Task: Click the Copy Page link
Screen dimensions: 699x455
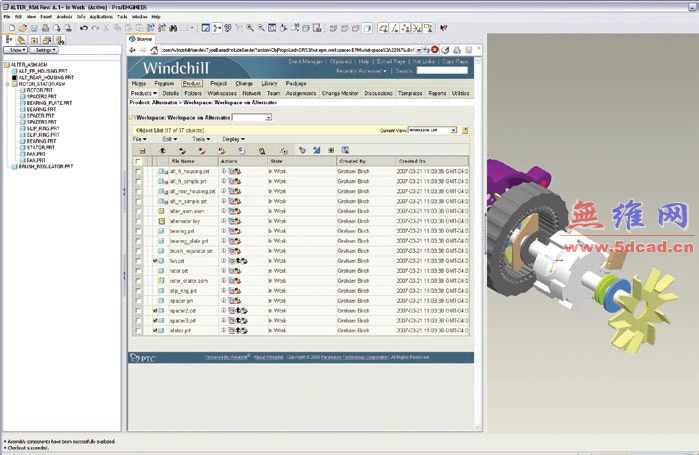Action: point(455,61)
